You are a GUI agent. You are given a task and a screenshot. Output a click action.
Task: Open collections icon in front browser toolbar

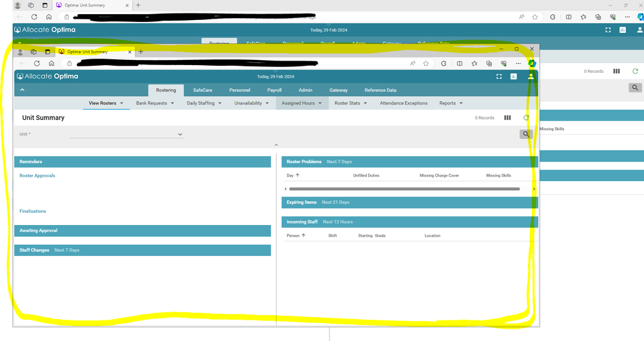pos(489,63)
